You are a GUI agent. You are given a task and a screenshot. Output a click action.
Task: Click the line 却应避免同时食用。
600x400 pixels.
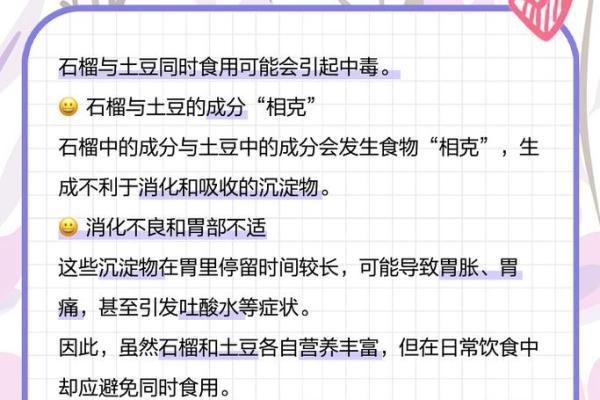[145, 387]
